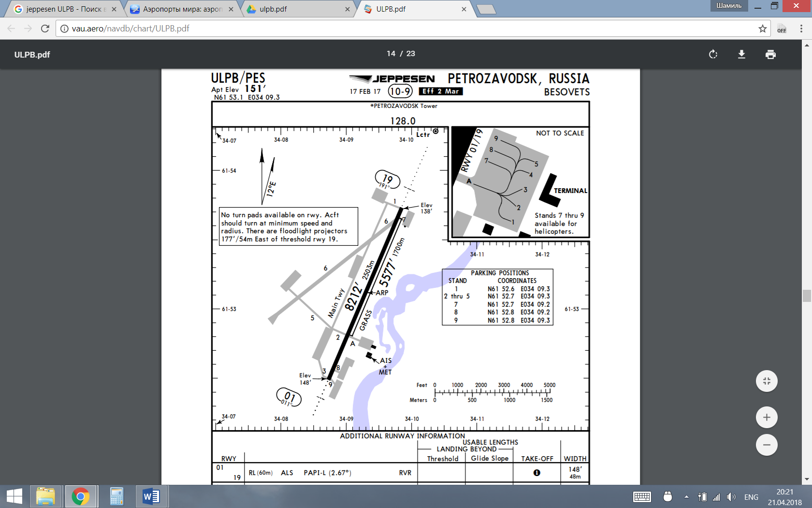Rotate the PDF clockwise
This screenshot has height=508, width=812.
click(713, 54)
